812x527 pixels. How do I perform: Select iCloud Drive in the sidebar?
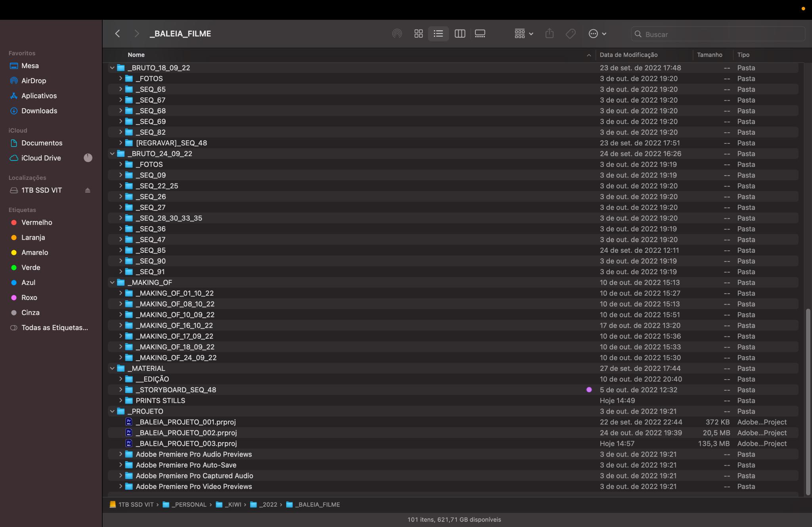pos(41,158)
